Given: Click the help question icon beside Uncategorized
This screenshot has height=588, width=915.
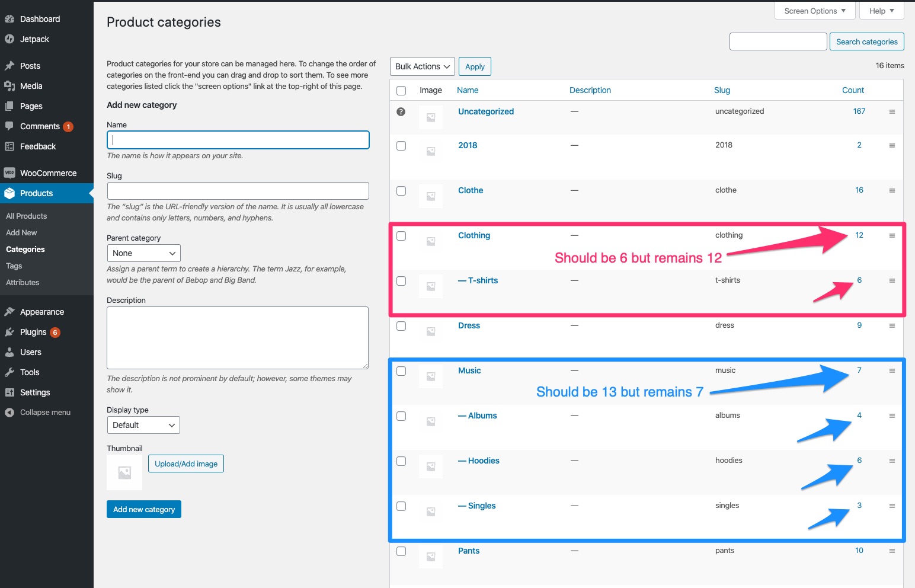Looking at the screenshot, I should [x=401, y=111].
